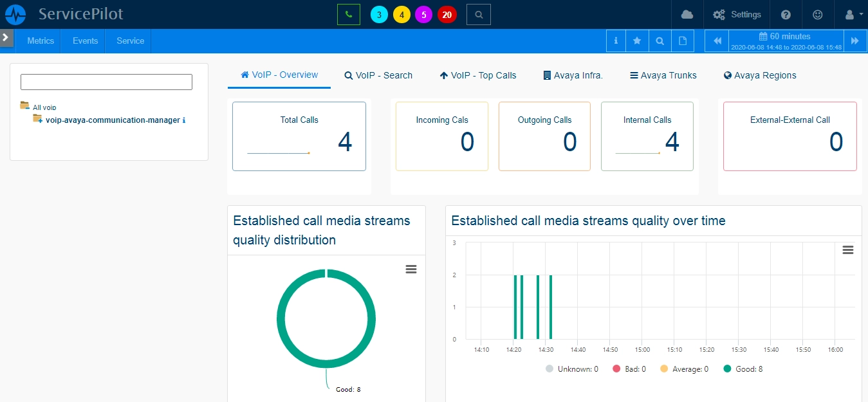Screen dimensions: 868x402
Task: Open the red badge showing 20
Action: (x=447, y=14)
